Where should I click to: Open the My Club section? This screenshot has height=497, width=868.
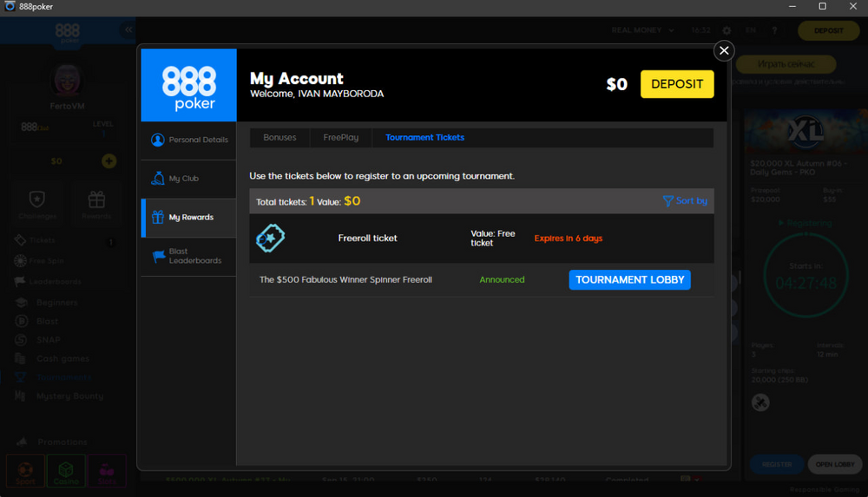point(188,179)
